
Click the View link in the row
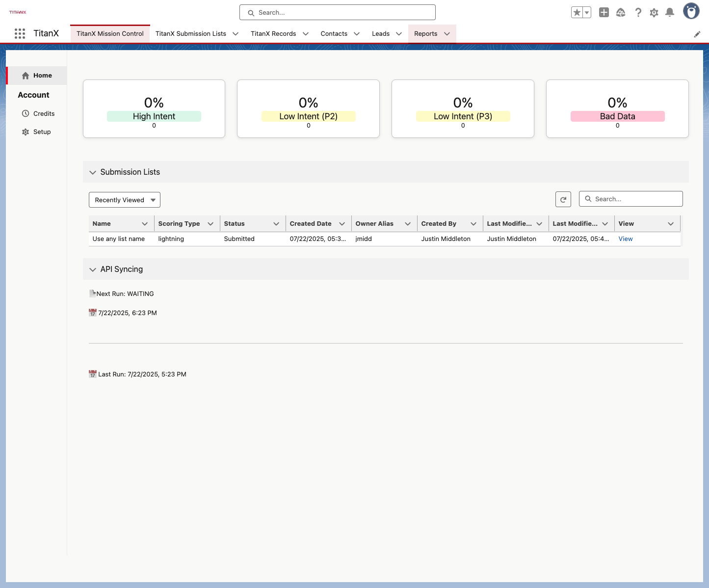626,239
